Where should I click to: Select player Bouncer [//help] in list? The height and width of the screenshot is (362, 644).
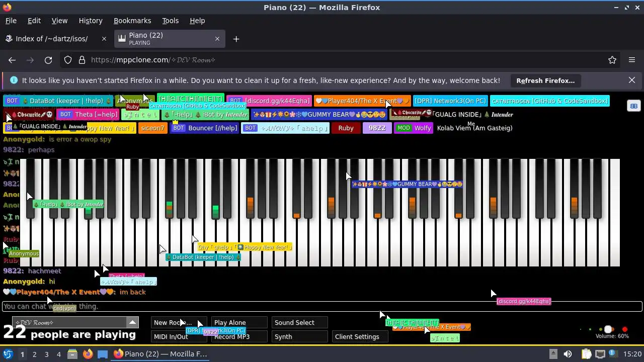coord(205,128)
